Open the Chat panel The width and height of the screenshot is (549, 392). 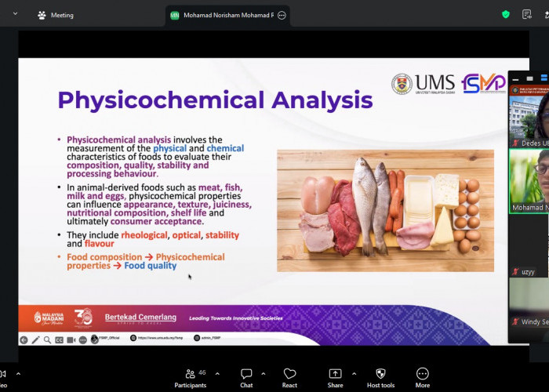pyautogui.click(x=246, y=378)
